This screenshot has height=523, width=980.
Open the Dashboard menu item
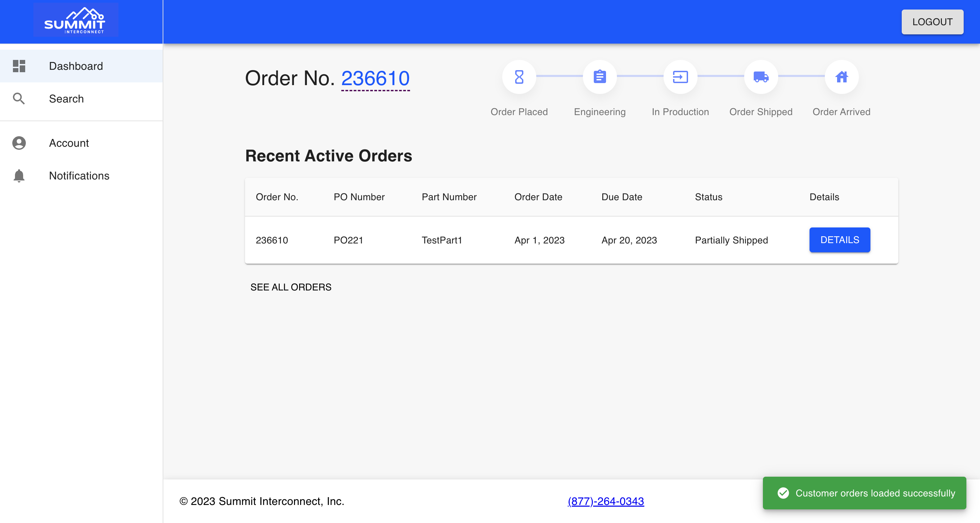pos(81,66)
